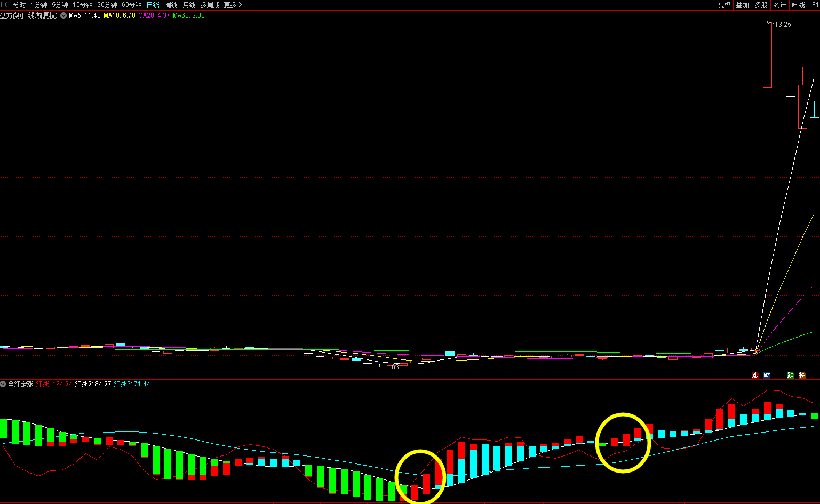Viewport: 820px width, 504px height.
Task: Select the 日线 daily tab
Action: [153, 5]
